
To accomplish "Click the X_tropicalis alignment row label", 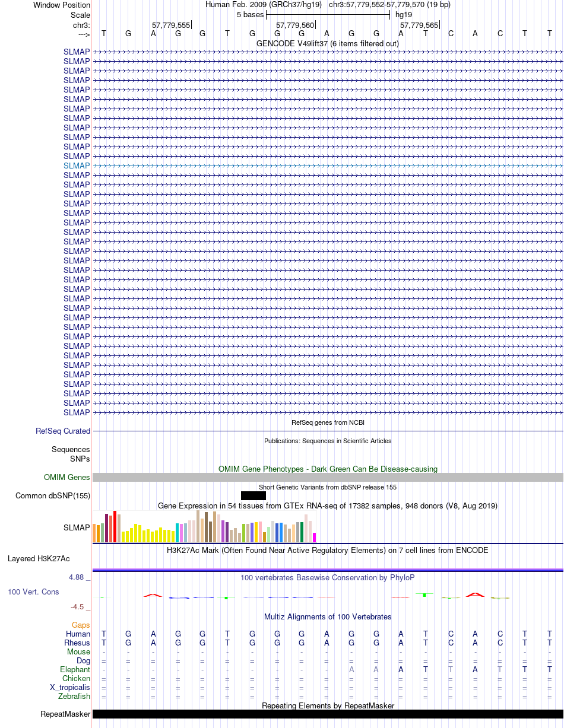I will click(70, 688).
